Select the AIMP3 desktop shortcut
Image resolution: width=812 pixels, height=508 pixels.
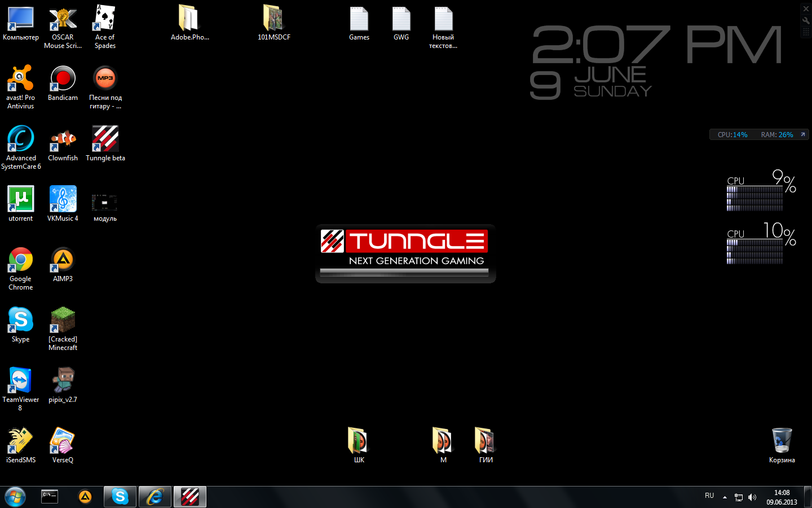(63, 265)
